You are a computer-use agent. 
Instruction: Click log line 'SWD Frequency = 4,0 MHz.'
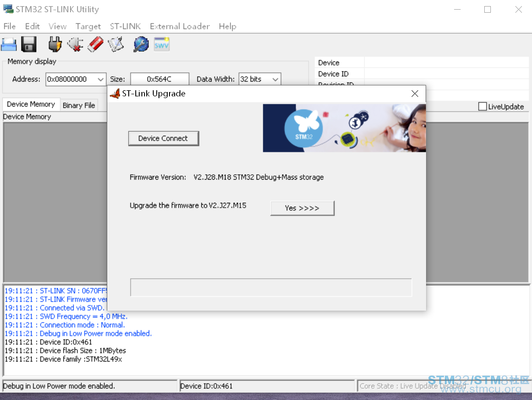(66, 316)
